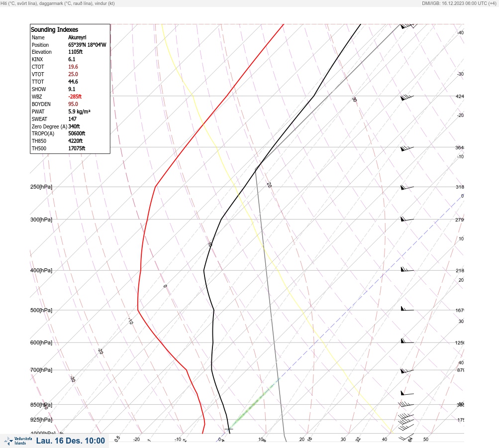Click the wind barb at 500 hPa level
This screenshot has height=448, width=499.
[x=407, y=309]
